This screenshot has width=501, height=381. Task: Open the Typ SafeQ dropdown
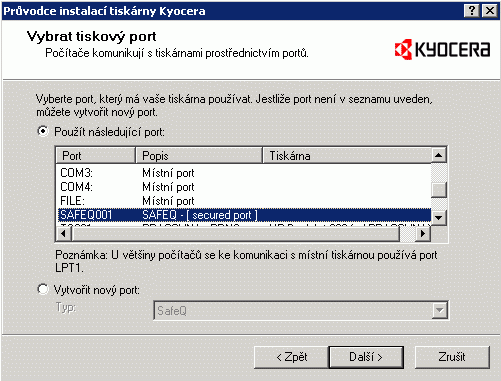(x=439, y=310)
